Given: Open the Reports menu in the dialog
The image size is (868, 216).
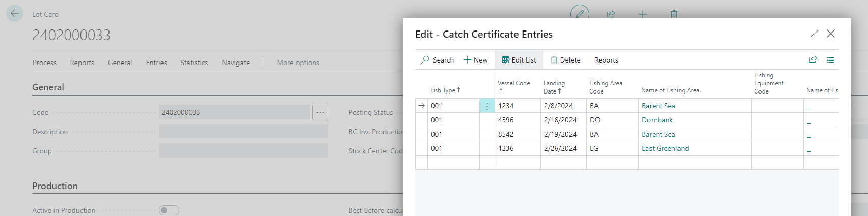Looking at the screenshot, I should coord(606,60).
